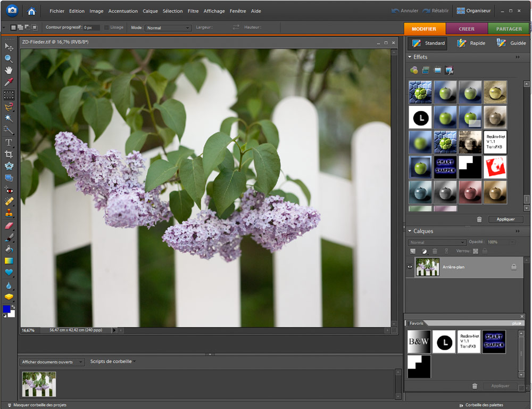Toggle the Lissage checkbox
The image size is (532, 409).
point(106,28)
